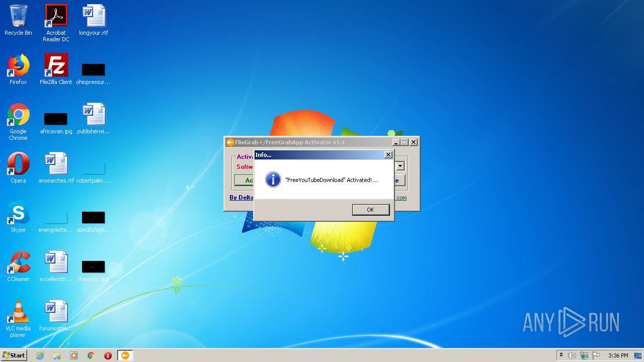This screenshot has height=362, width=644.
Task: Close the FlixGrab+ Activator window
Action: 414,142
